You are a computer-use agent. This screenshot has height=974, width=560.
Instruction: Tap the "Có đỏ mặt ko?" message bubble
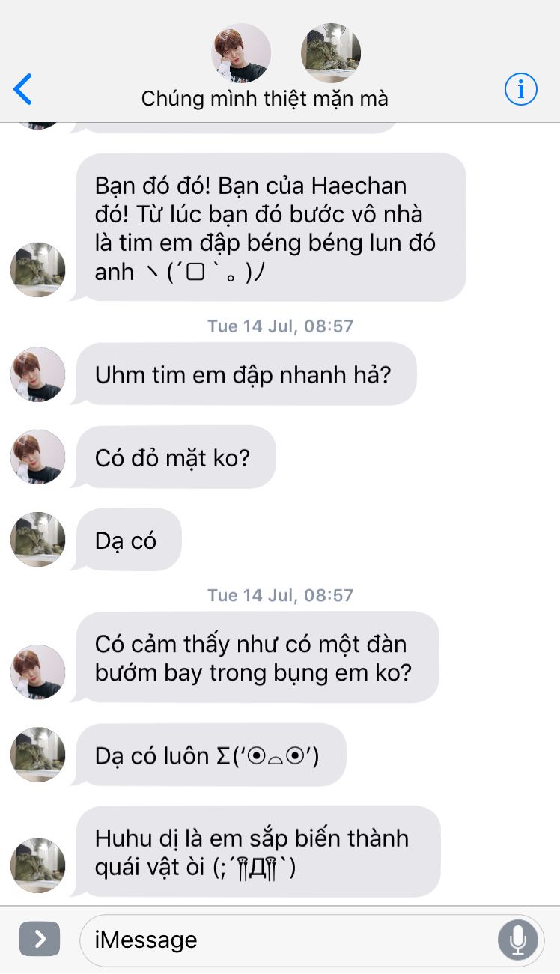click(174, 457)
